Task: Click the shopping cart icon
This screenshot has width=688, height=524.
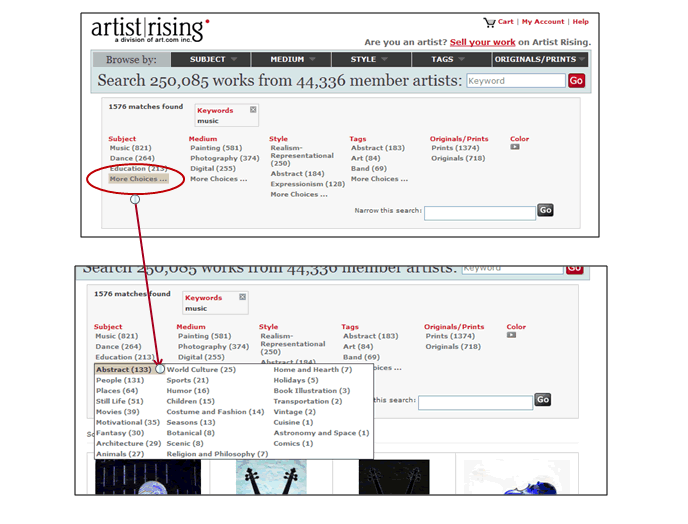Action: 489,22
